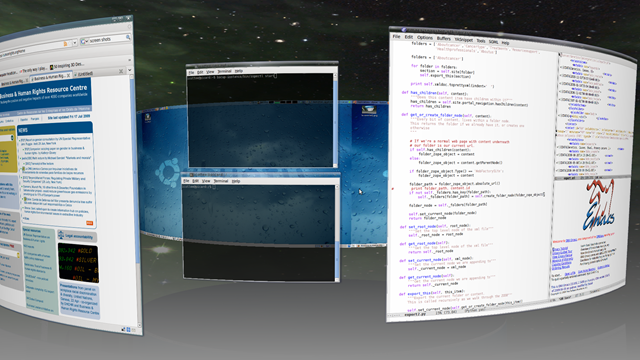This screenshot has width=640, height=360.
Task: Click the Legal accountability link
Action: 79,236
